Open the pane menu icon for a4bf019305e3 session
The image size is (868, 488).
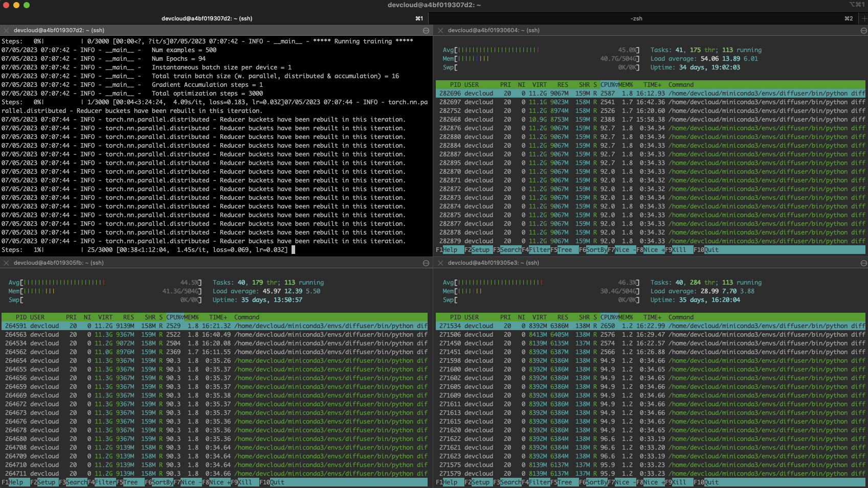pos(864,263)
